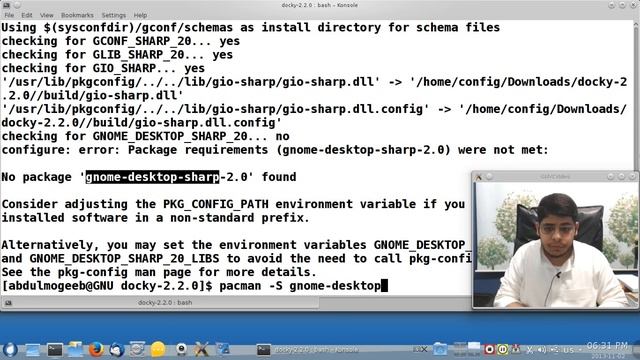The width and height of the screenshot is (640, 360).
Task: Click the 'checking for GIO_SHARP... yes' line
Action: click(103, 68)
